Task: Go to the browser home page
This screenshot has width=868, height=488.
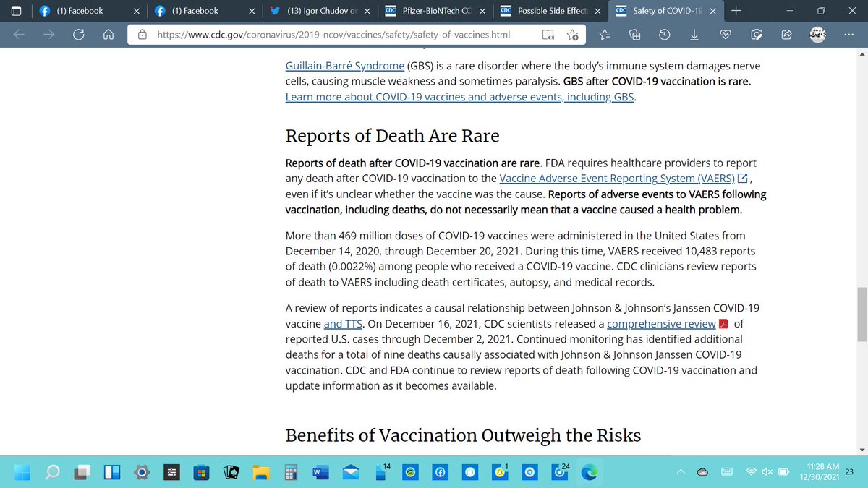Action: (x=107, y=34)
